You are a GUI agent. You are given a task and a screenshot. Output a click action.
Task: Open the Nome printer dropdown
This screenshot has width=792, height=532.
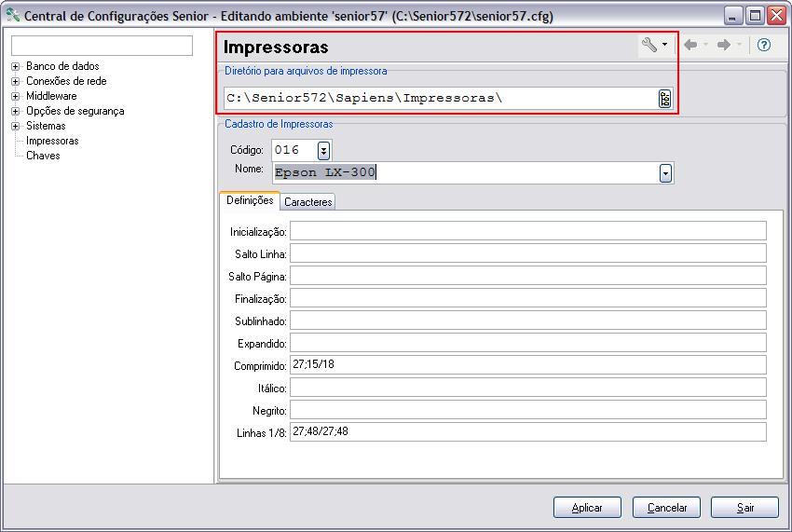coord(665,172)
